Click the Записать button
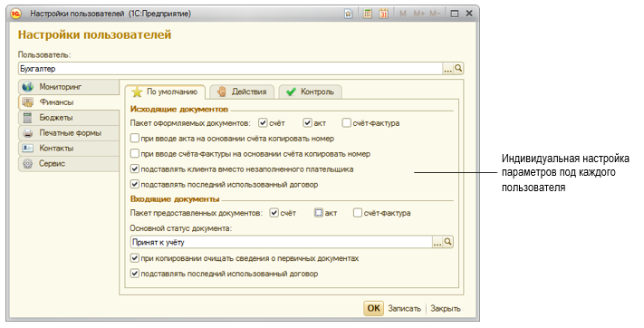This screenshot has height=328, width=644. pyautogui.click(x=405, y=309)
